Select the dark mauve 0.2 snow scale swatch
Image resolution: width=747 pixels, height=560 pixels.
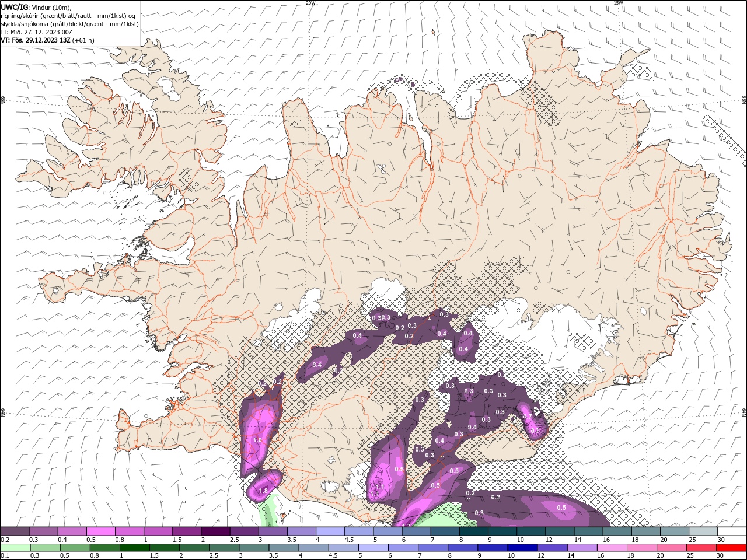tap(15, 531)
